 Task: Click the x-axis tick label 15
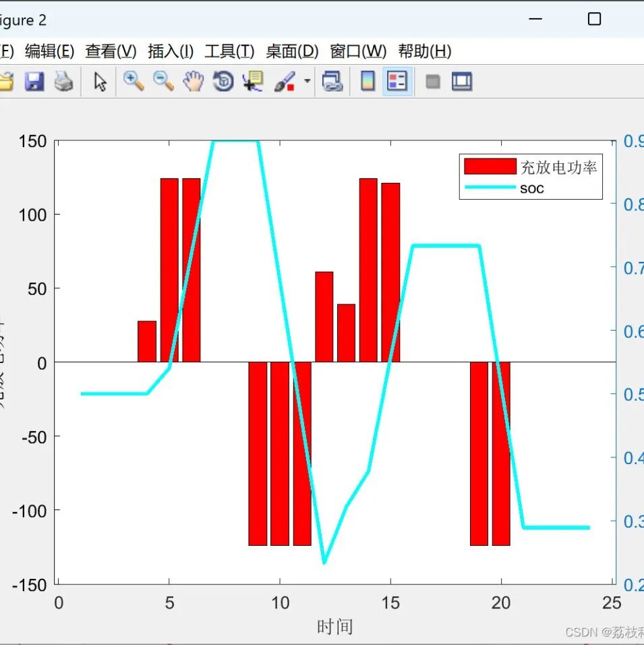point(390,603)
